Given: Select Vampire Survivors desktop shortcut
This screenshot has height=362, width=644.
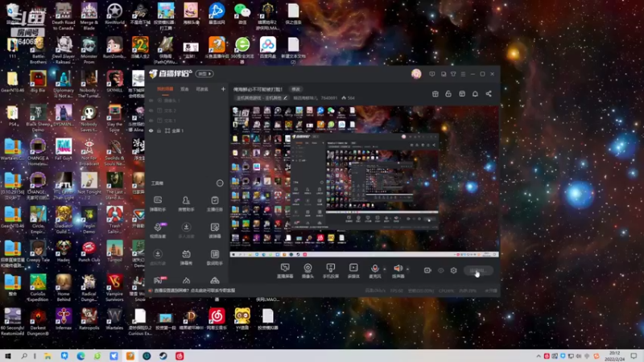Looking at the screenshot, I should 114,288.
